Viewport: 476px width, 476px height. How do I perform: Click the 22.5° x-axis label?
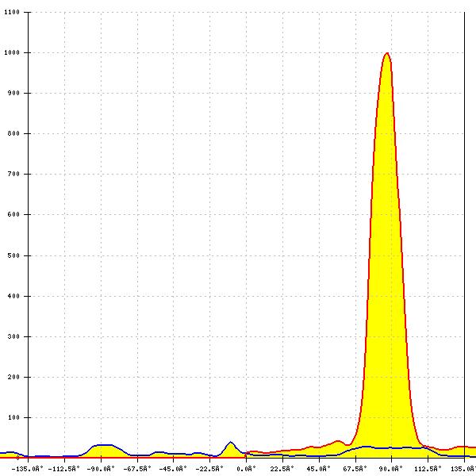(282, 469)
